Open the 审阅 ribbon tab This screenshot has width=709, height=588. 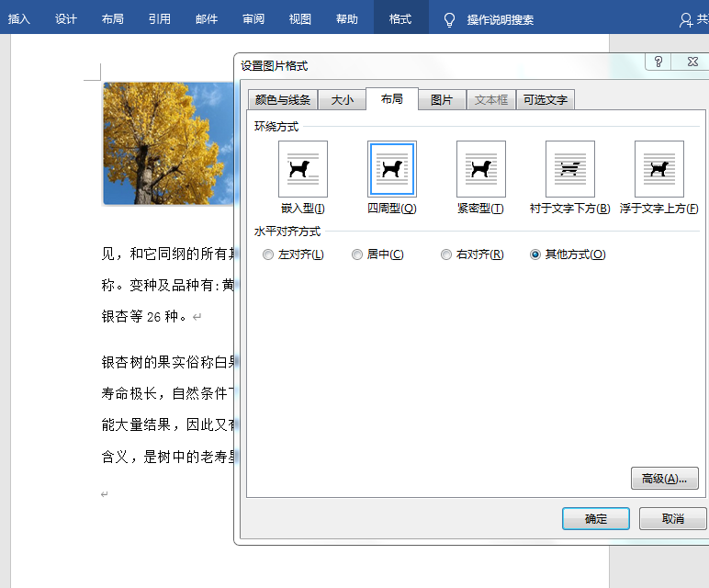click(253, 19)
